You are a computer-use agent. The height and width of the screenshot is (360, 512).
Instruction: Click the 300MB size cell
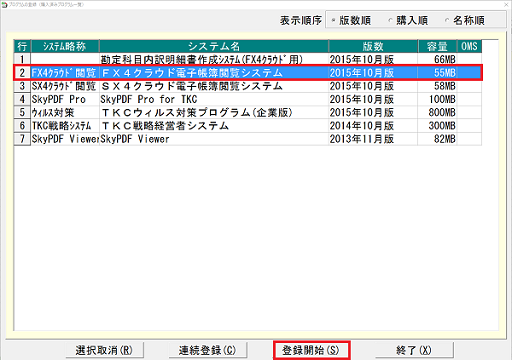(x=437, y=126)
